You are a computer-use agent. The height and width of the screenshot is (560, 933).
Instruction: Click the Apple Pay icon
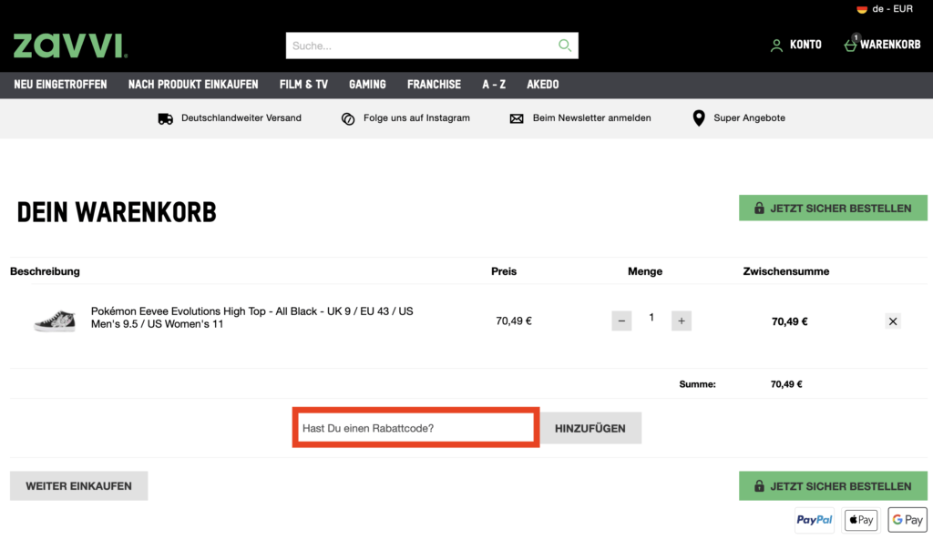click(861, 520)
